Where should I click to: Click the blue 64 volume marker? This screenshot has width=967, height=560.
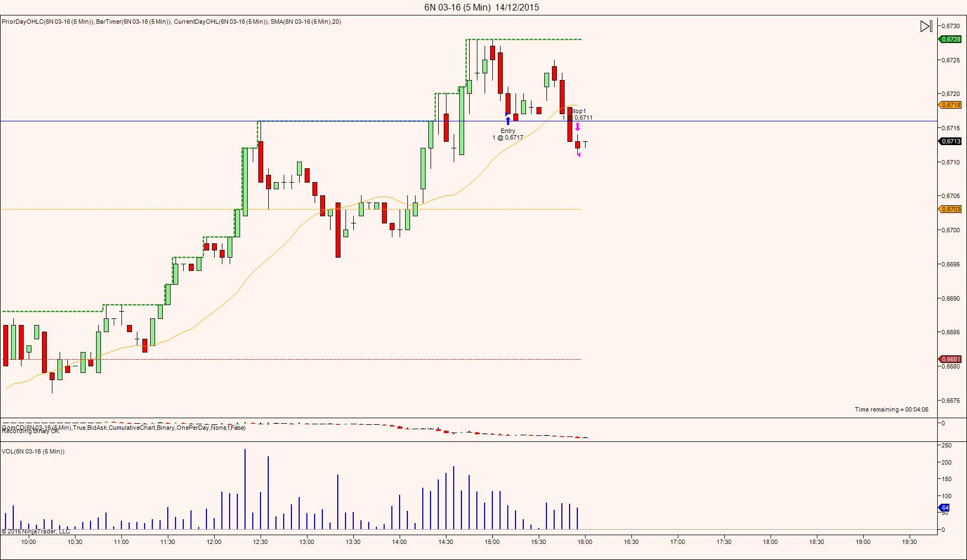tap(945, 508)
